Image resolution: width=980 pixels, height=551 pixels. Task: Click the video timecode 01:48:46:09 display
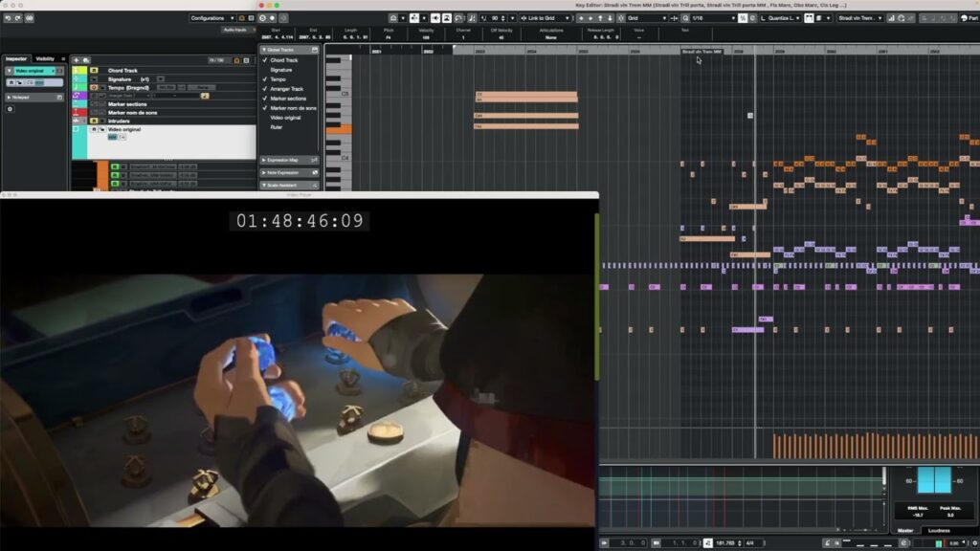300,221
